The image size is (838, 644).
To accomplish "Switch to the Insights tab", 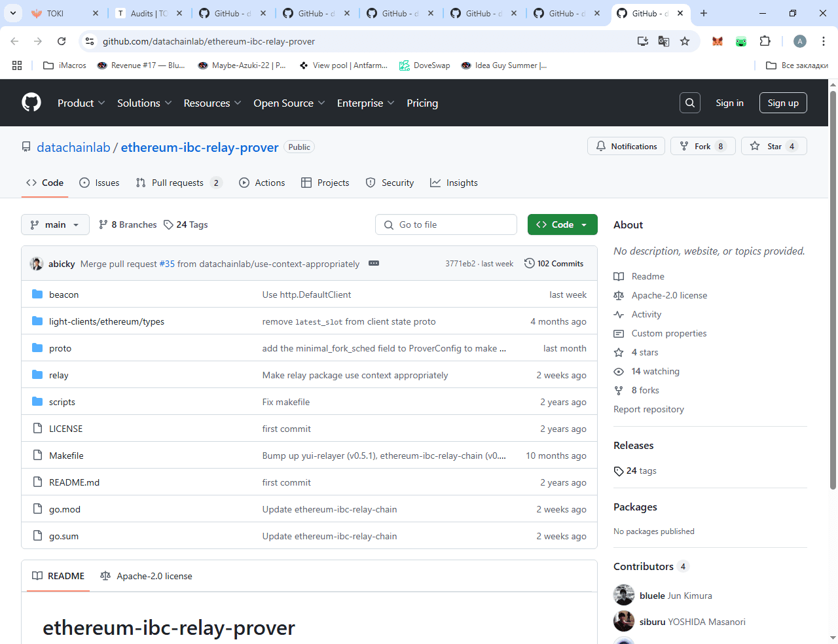I will [x=454, y=183].
